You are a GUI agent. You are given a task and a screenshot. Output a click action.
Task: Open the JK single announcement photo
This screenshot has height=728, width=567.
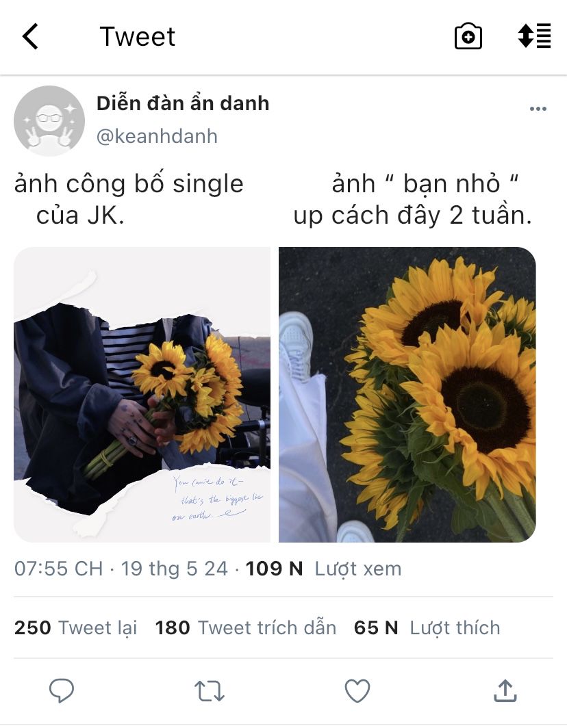click(x=142, y=395)
